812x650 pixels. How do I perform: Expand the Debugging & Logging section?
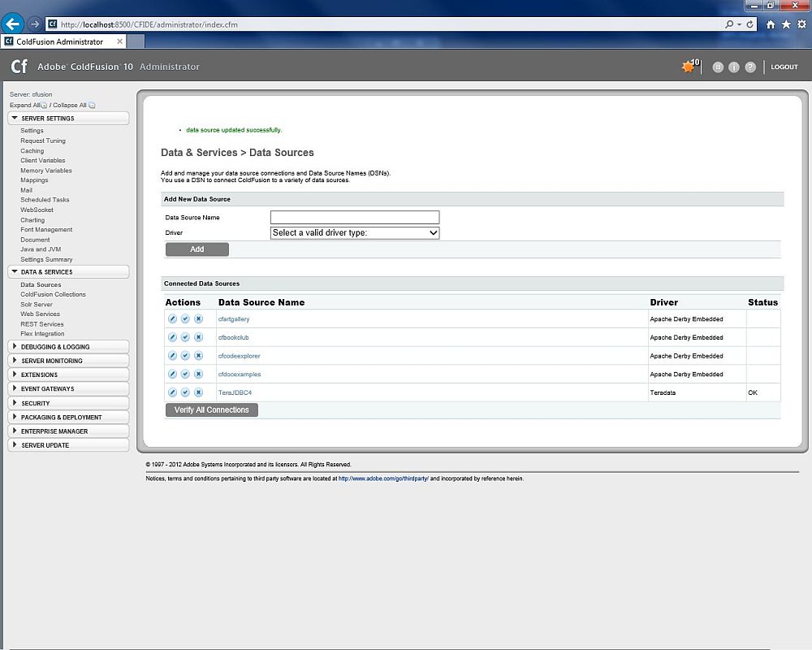(68, 347)
